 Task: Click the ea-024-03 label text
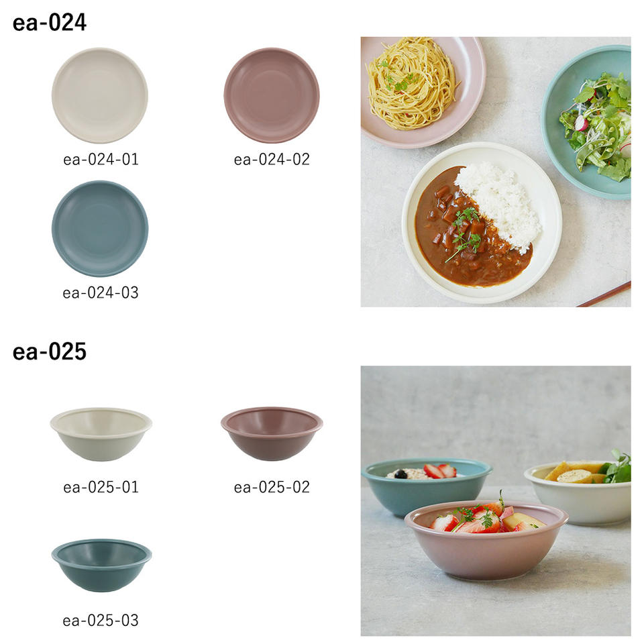pos(101,293)
